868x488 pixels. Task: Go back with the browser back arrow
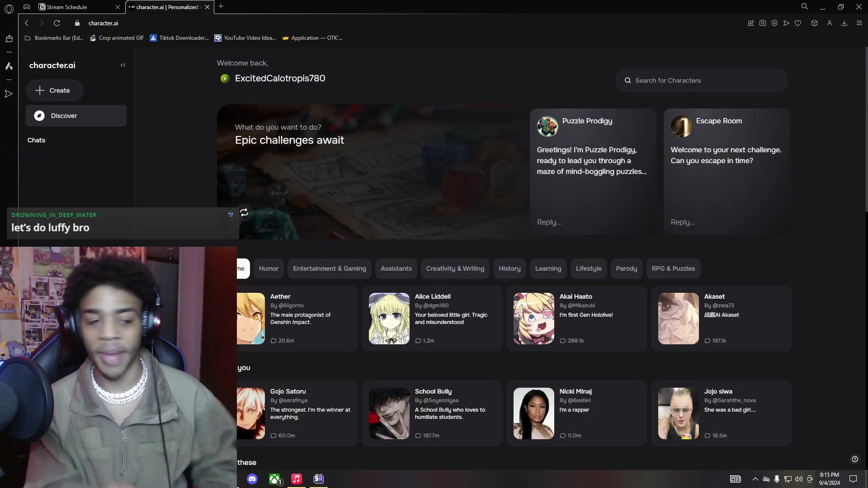[27, 23]
